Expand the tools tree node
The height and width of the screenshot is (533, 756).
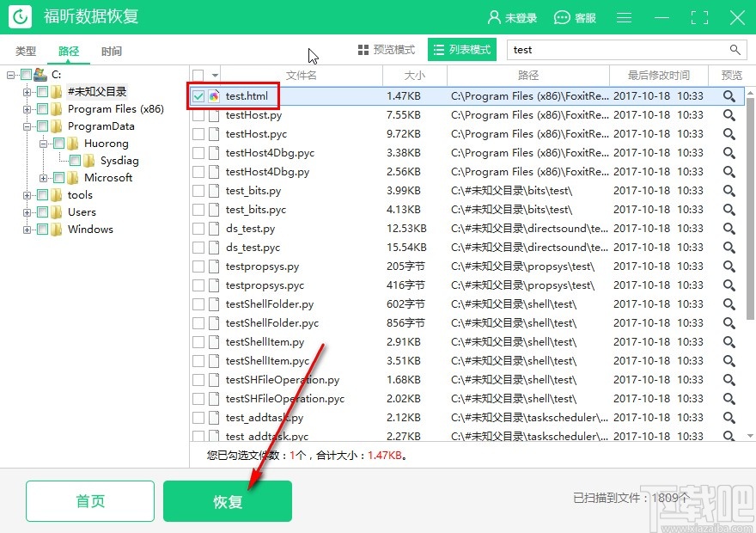(27, 195)
